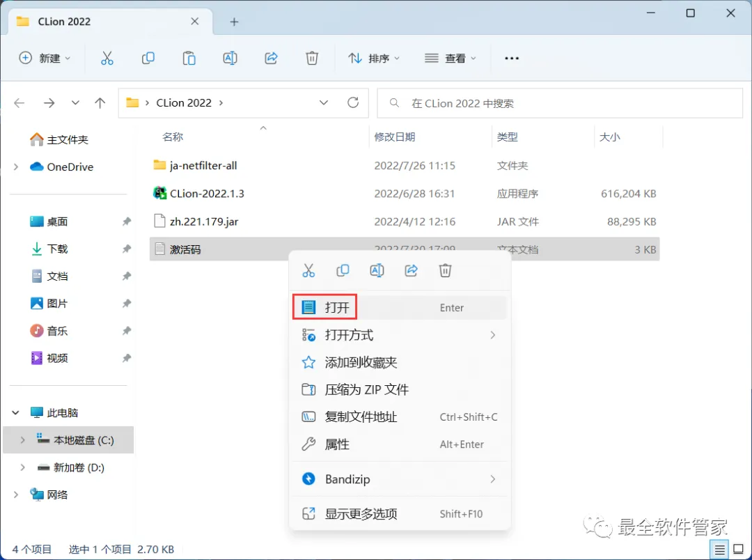Click the Paste icon in the toolbar
This screenshot has height=560, width=752.
(x=189, y=58)
